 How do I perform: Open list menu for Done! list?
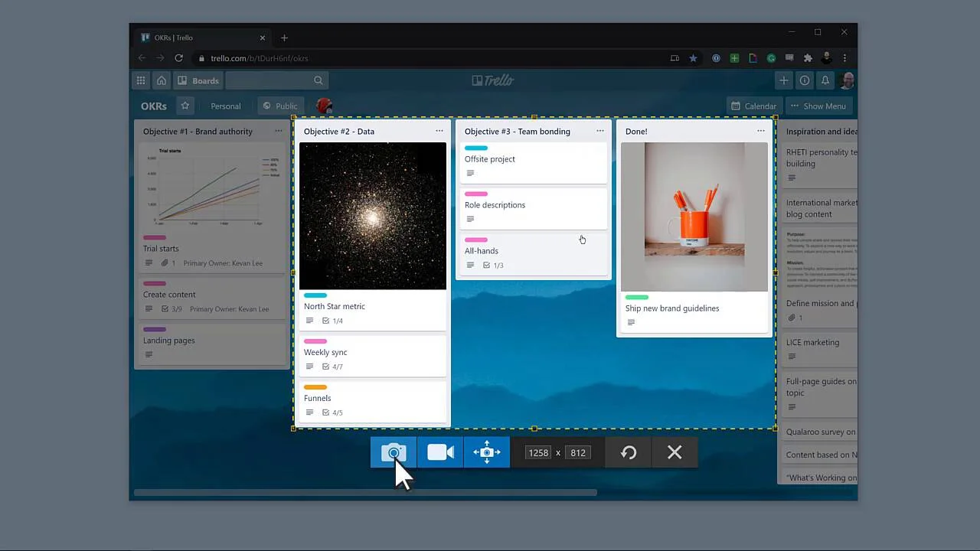pyautogui.click(x=761, y=131)
